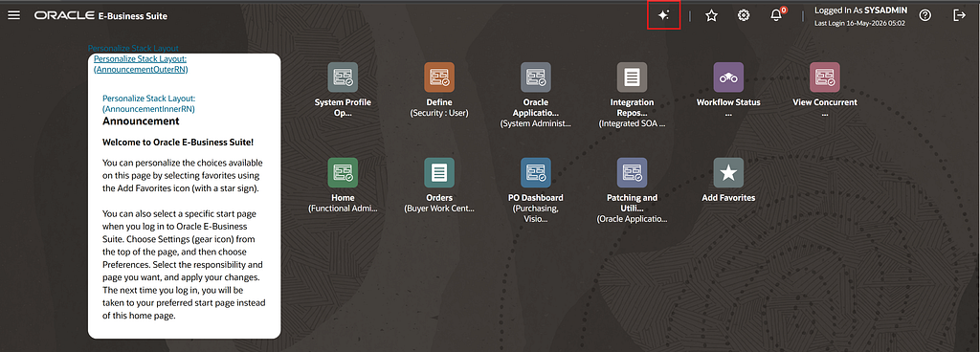Click the "View Concurrent" tile label
Screen dimensions: 980x352
pyautogui.click(x=825, y=102)
